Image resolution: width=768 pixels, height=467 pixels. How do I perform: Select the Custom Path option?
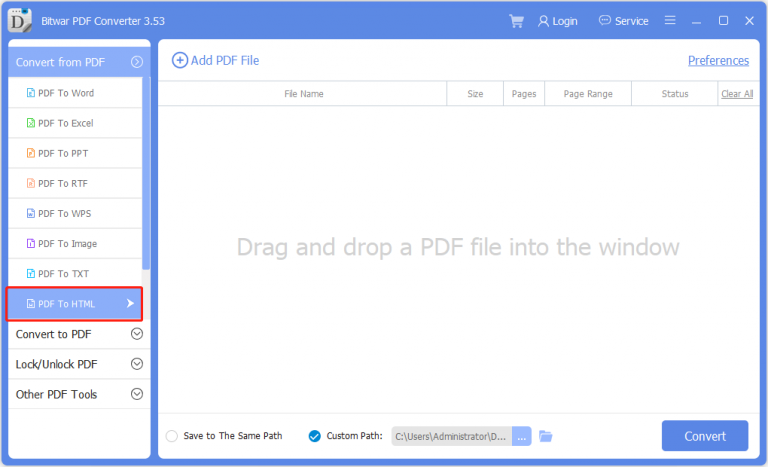click(x=315, y=436)
